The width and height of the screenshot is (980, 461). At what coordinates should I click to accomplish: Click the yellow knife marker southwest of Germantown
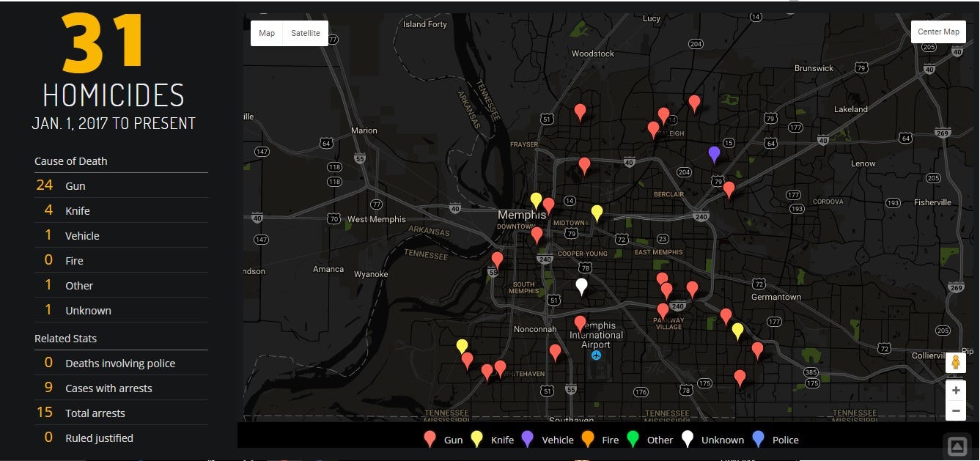tap(737, 331)
